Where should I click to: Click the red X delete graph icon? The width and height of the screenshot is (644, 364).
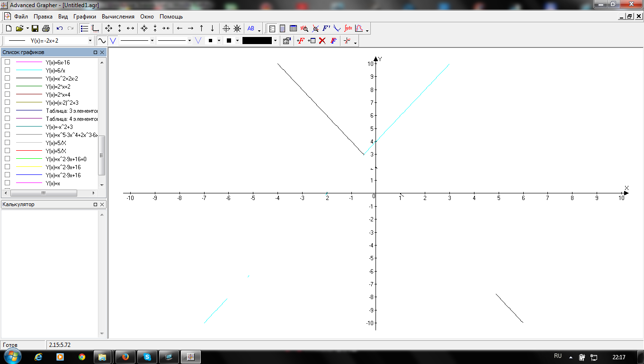point(322,41)
